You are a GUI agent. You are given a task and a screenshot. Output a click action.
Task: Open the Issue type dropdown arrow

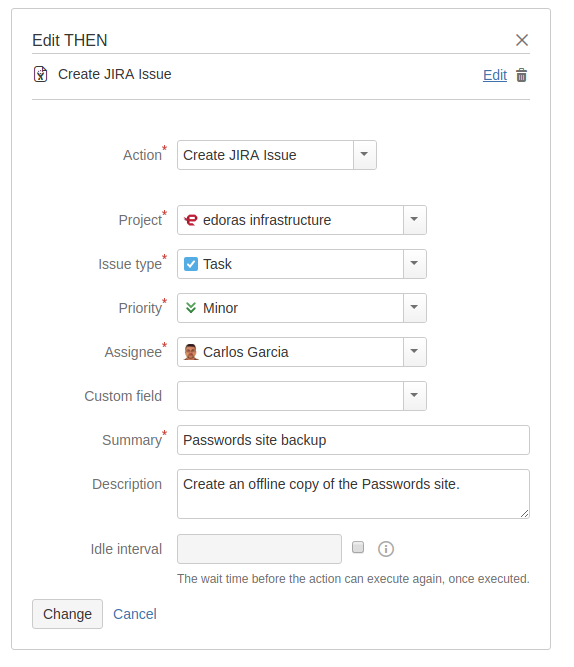[x=414, y=264]
